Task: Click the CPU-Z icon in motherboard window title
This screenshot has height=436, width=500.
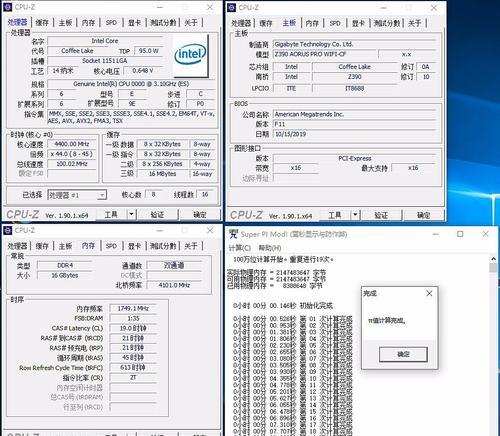Action: tap(231, 7)
